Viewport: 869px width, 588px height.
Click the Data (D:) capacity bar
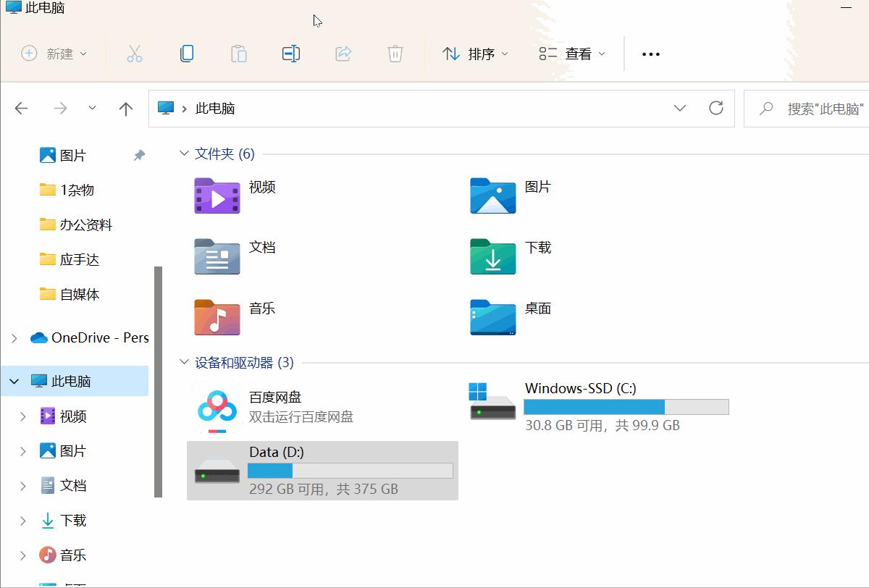(x=350, y=470)
